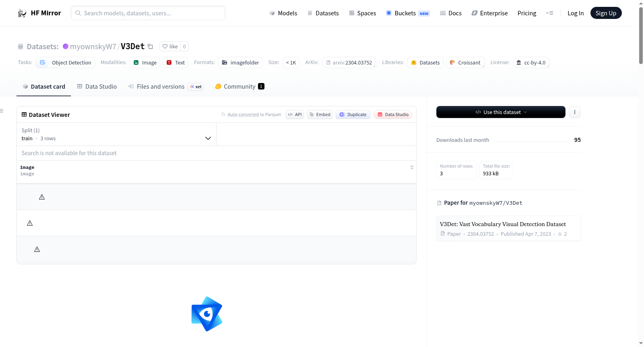This screenshot has width=644, height=347.
Task: Open the V3Det paper title link
Action: pyautogui.click(x=503, y=224)
